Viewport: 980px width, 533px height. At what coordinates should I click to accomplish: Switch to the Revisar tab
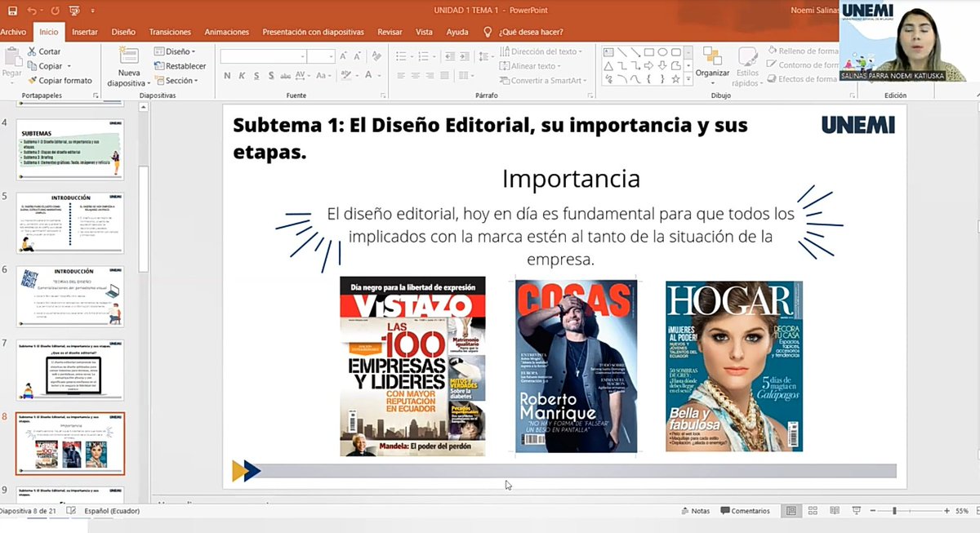coord(390,32)
